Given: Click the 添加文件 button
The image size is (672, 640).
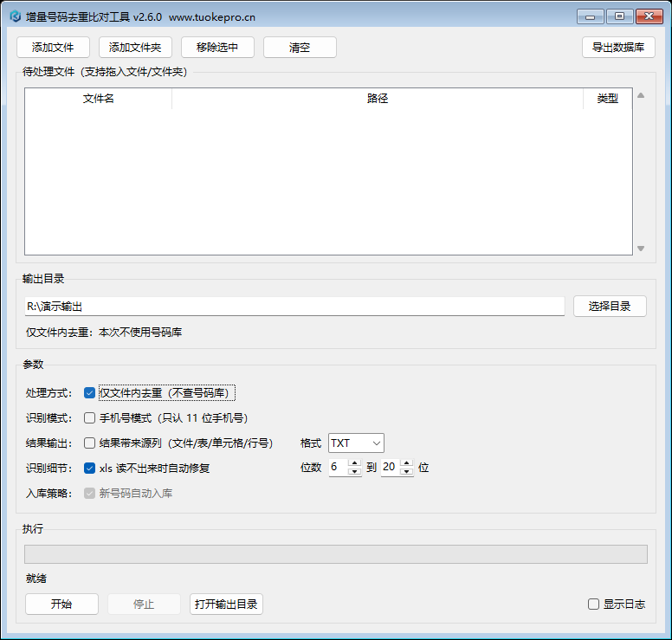Looking at the screenshot, I should coord(53,47).
